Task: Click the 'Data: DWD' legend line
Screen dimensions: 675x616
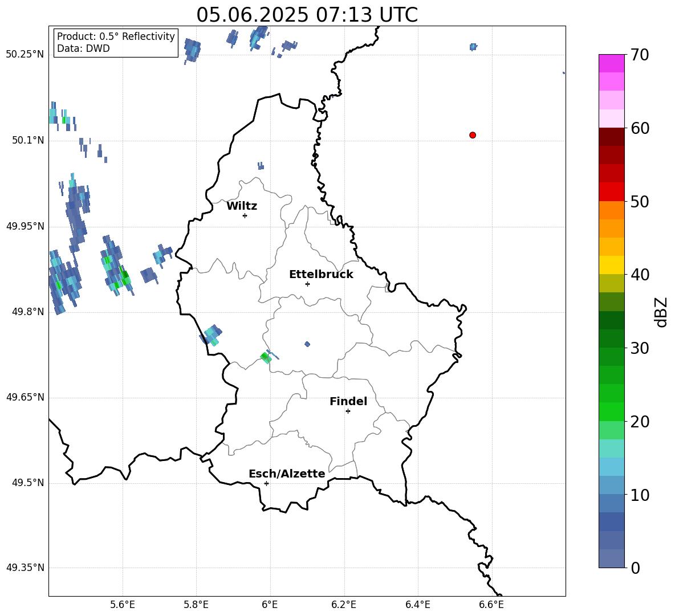Action: [x=83, y=48]
